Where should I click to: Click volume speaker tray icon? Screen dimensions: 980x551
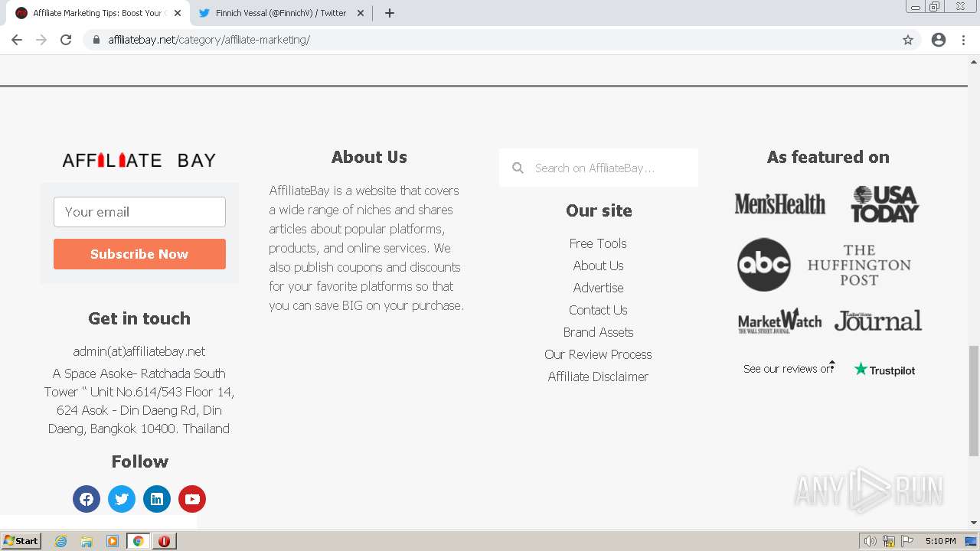pyautogui.click(x=870, y=541)
